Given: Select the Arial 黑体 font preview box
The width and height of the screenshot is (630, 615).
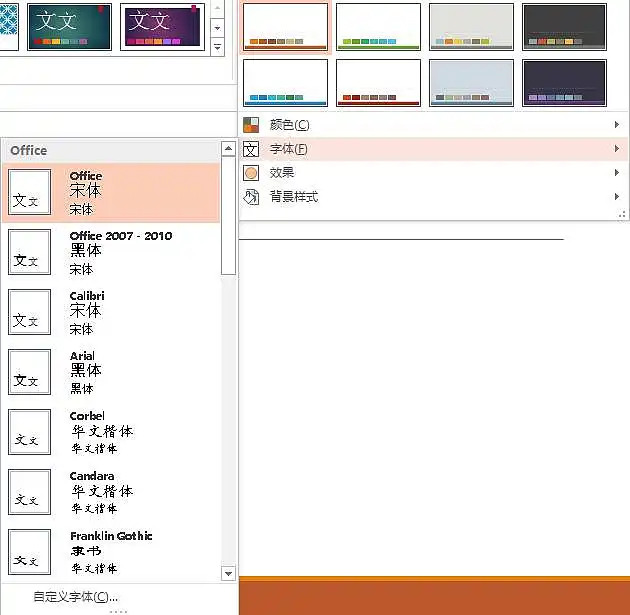Looking at the screenshot, I should click(x=29, y=372).
